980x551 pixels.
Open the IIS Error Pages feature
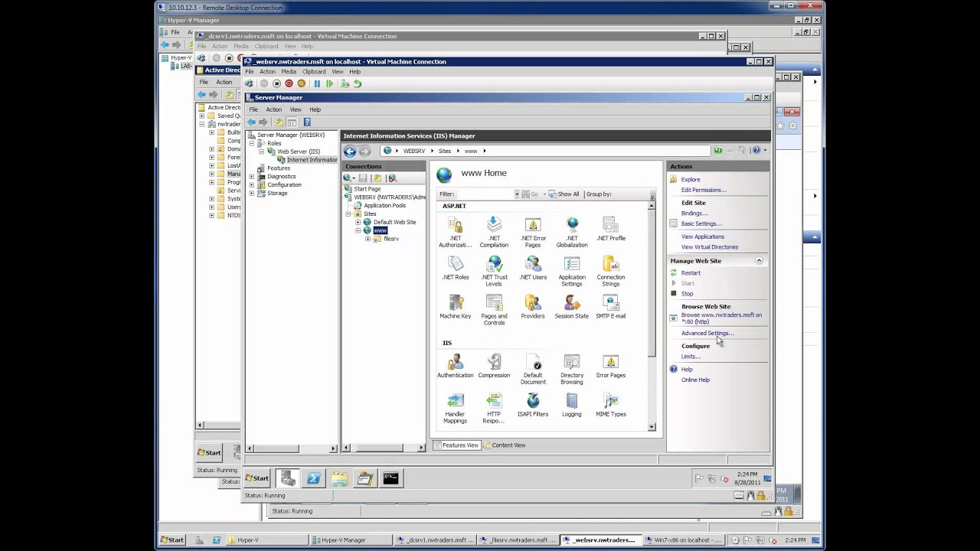[611, 366]
